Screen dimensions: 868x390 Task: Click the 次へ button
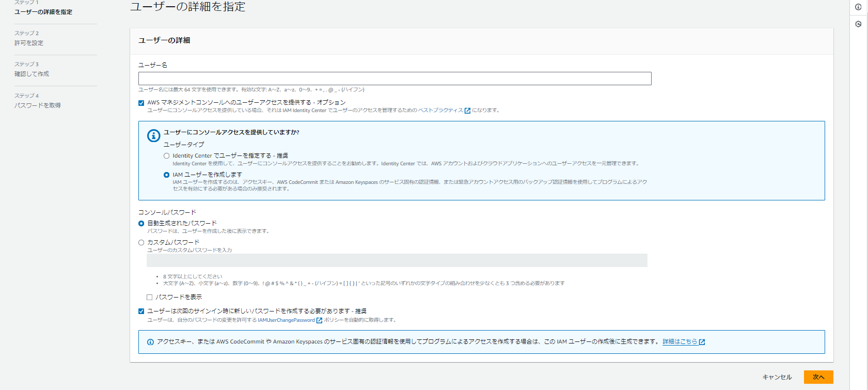[818, 377]
